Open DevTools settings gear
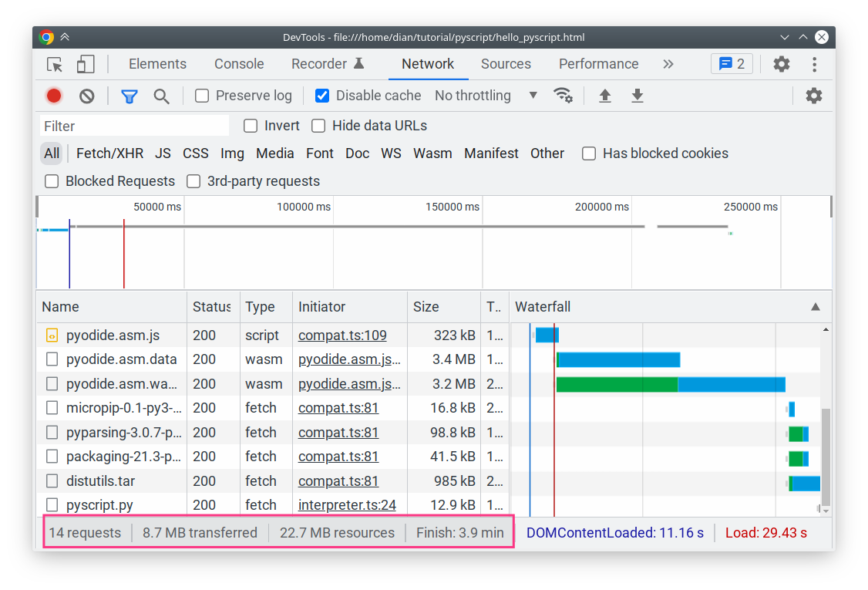 click(781, 64)
